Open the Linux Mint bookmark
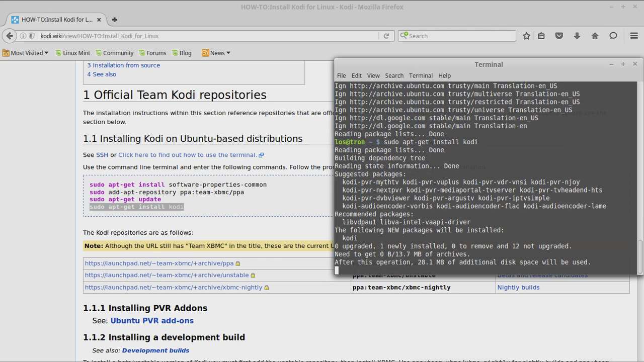Viewport: 644px width, 362px height. point(72,53)
